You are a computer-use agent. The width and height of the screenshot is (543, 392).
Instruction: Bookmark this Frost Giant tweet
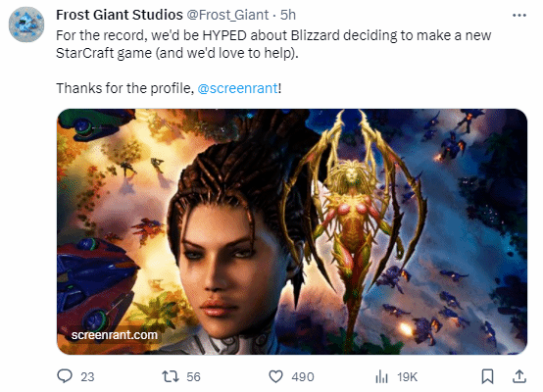487,376
